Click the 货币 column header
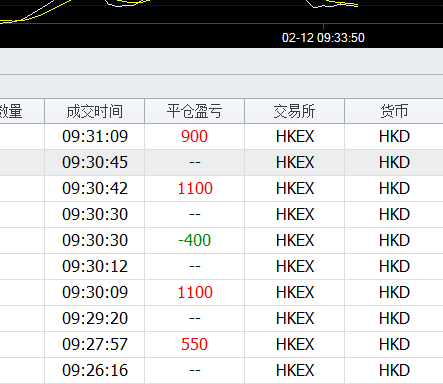 [x=394, y=111]
